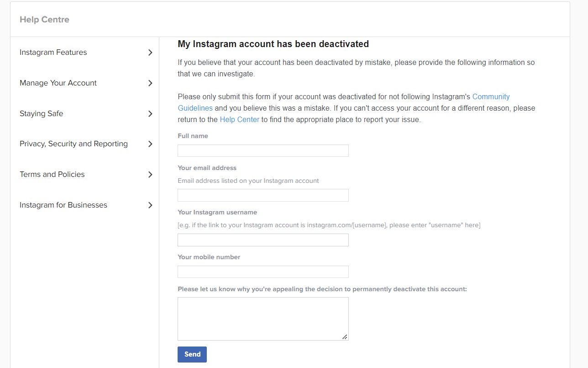Expand Privacy, Security and Reporting
The image size is (588, 368).
(x=150, y=144)
